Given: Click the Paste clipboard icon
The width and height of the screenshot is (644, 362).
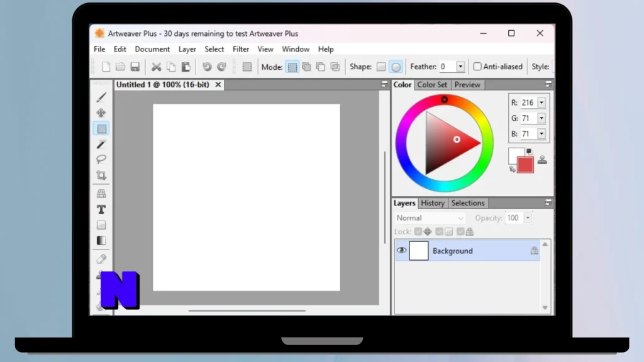Looking at the screenshot, I should click(x=186, y=67).
